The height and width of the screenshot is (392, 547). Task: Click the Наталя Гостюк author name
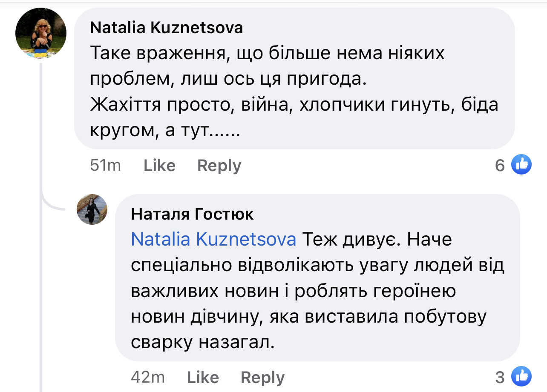[x=192, y=214]
